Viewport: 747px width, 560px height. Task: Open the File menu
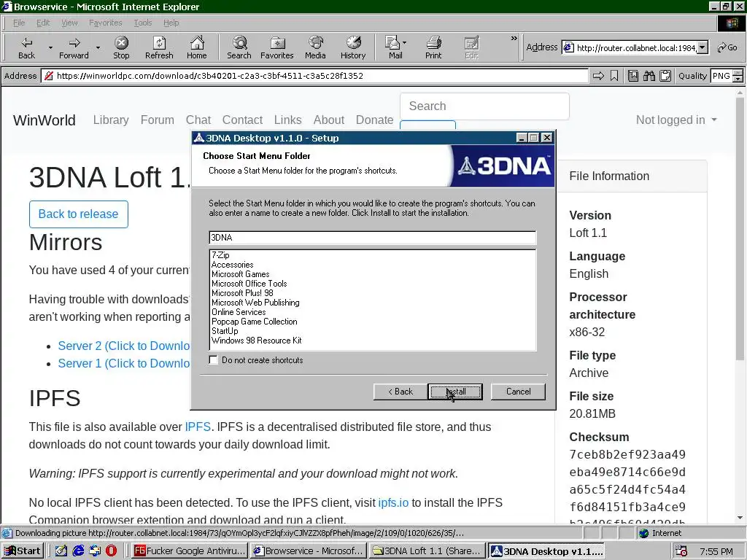[18, 23]
